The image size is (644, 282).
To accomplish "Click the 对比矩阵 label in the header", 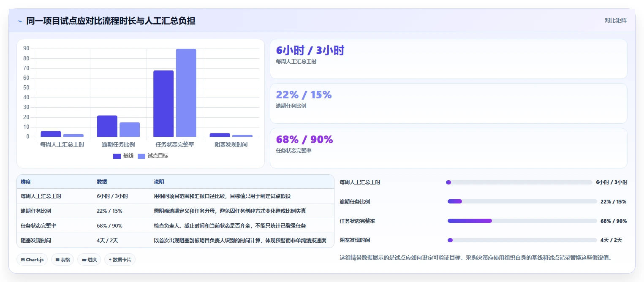I will tap(615, 20).
